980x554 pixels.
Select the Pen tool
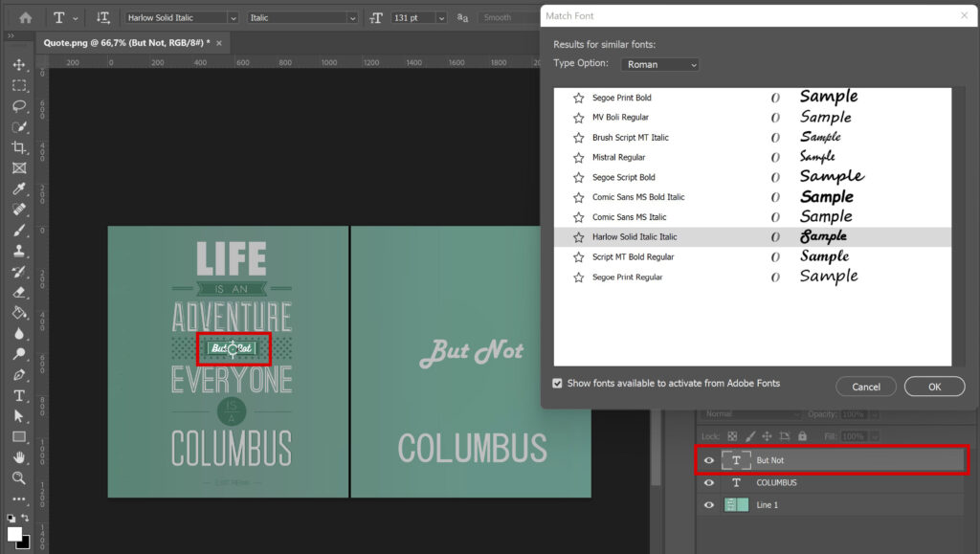(x=19, y=375)
